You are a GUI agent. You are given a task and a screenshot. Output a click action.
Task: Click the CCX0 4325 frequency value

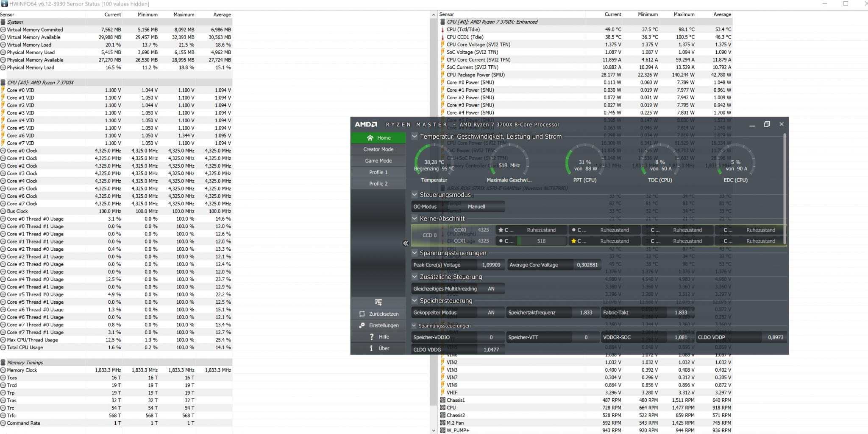coord(483,230)
